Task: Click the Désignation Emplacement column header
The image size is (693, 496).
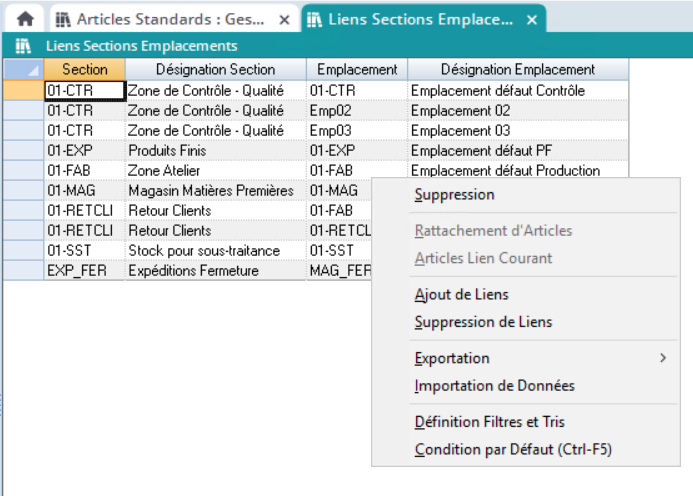Action: click(518, 69)
